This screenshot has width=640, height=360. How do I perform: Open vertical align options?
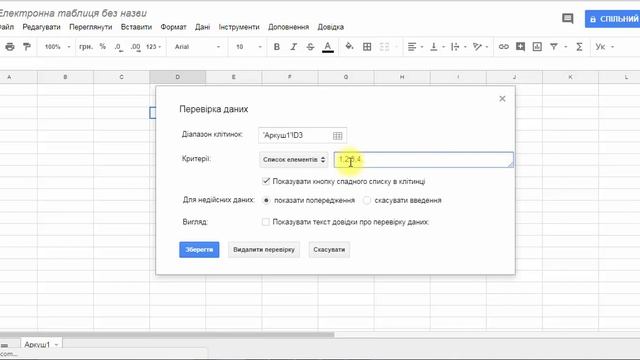[x=434, y=47]
